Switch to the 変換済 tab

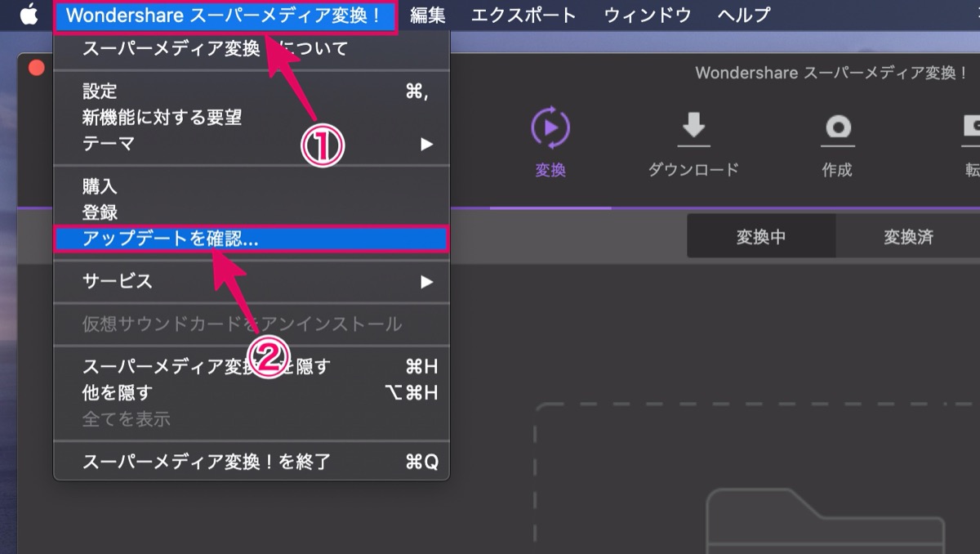(x=908, y=237)
